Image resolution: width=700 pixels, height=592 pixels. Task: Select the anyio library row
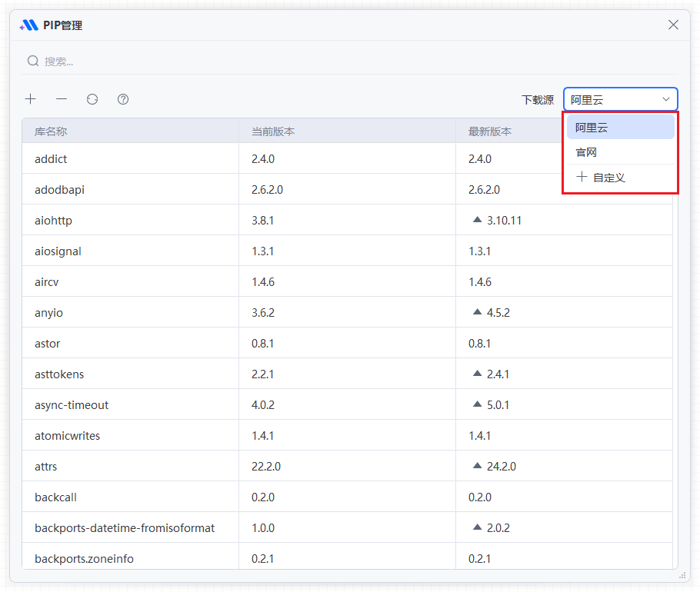click(x=348, y=313)
